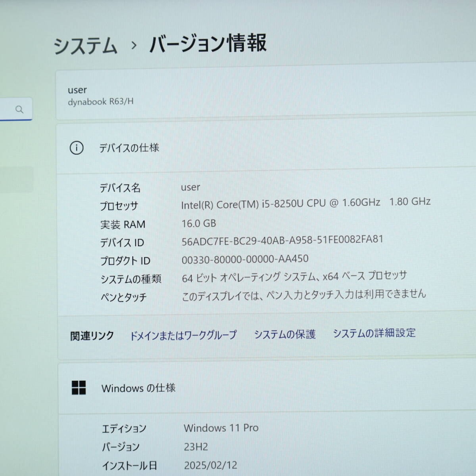
Task: Click the エディション label
Action: tap(124, 428)
